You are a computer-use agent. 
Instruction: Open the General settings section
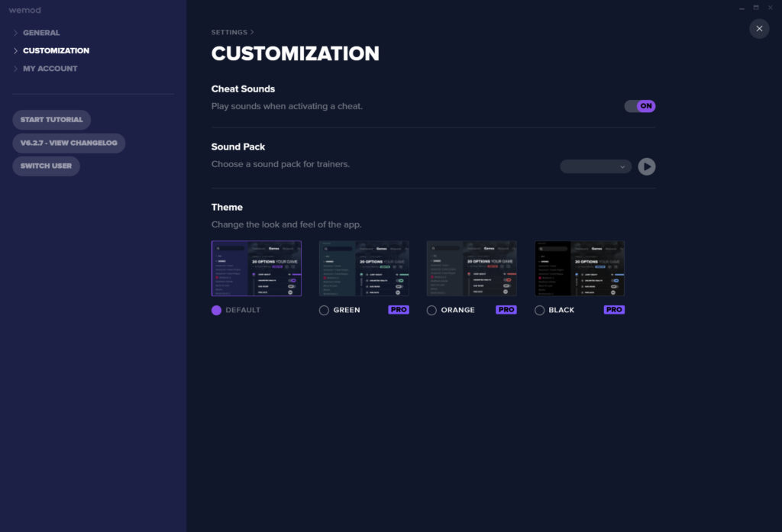[x=41, y=33]
